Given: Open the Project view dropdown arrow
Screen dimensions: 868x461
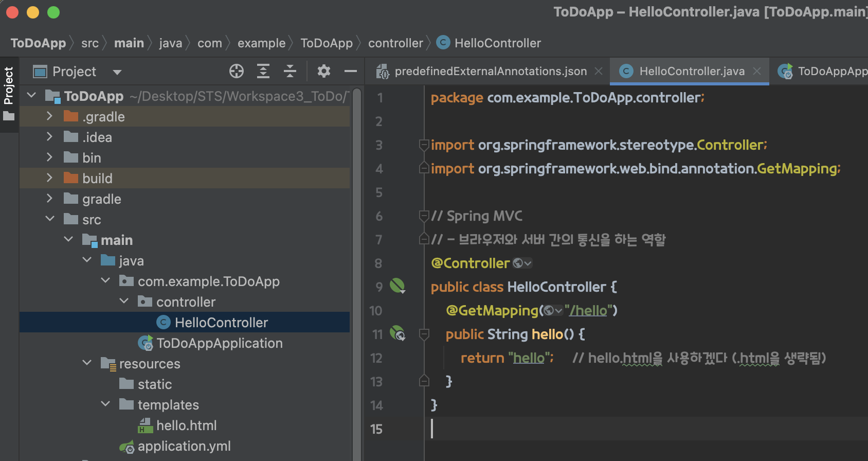Looking at the screenshot, I should point(117,72).
